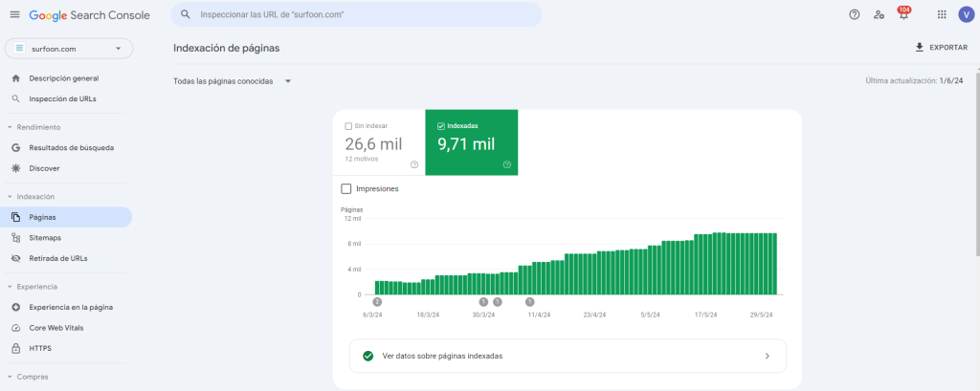Viewport: 980px width, 391px height.
Task: Open Ver datos sobre páginas indexadas
Action: (568, 356)
